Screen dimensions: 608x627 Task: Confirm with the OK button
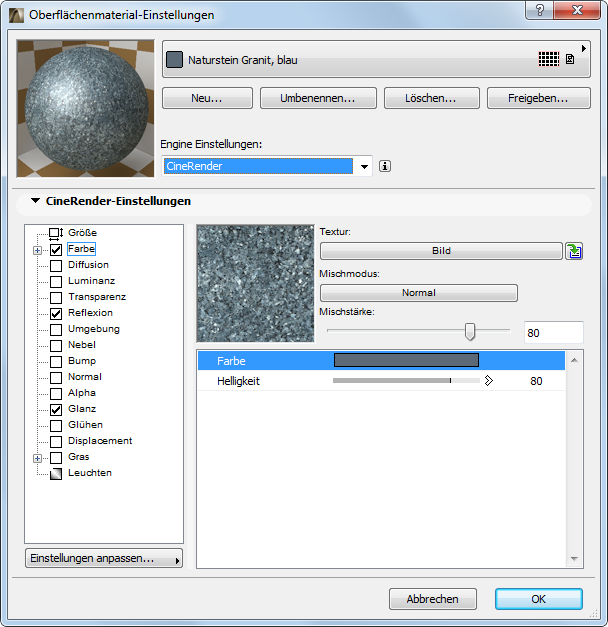click(538, 599)
